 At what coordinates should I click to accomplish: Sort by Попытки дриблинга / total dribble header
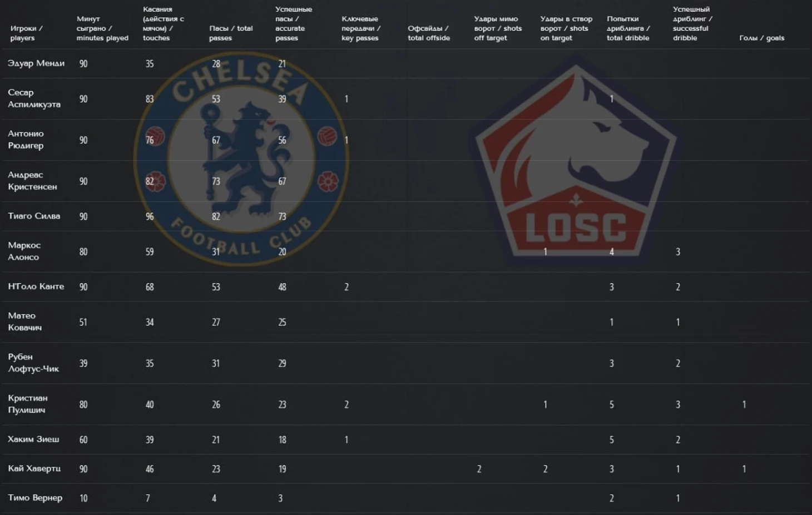(628, 28)
